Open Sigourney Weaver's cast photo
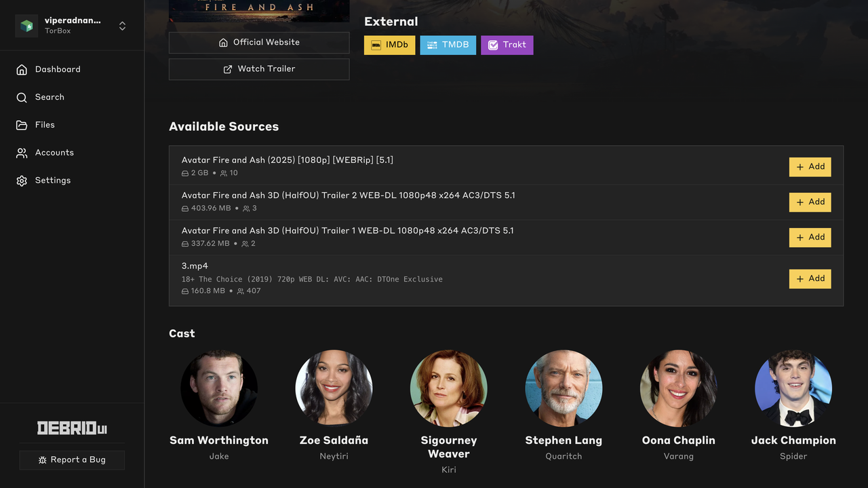The image size is (868, 488). 449,389
